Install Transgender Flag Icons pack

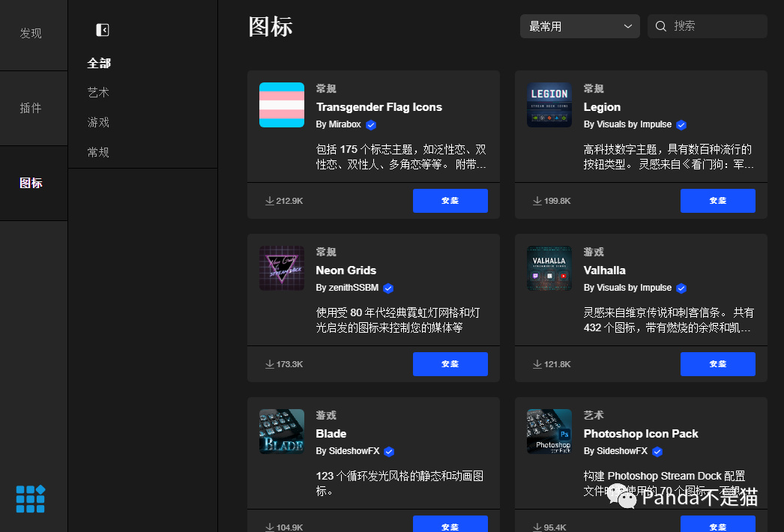(x=450, y=201)
